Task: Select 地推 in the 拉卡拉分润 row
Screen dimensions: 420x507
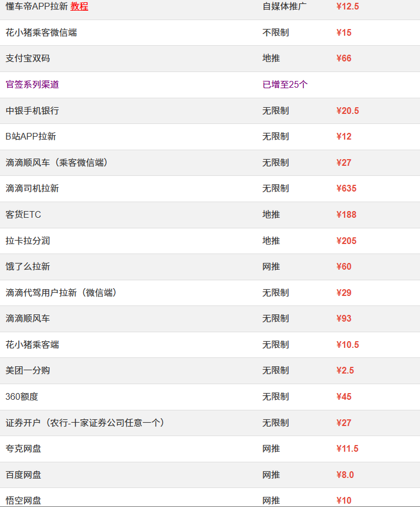Action: click(x=271, y=241)
